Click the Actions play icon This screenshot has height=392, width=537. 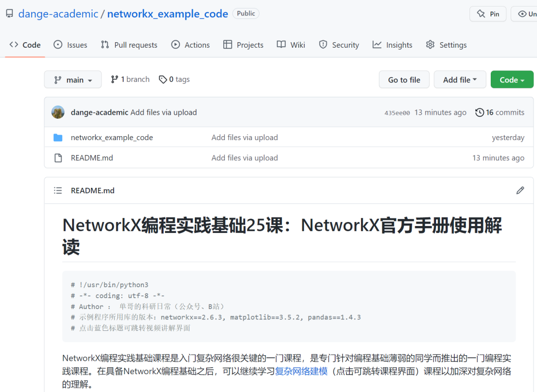click(x=176, y=45)
